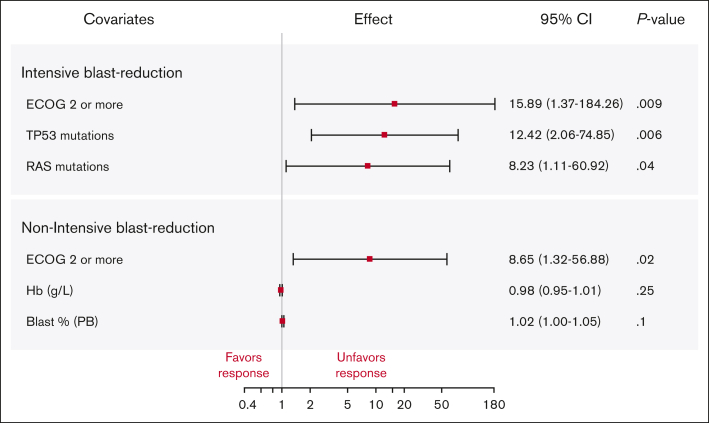Select the Covariates column header
Viewport: 709px width, 423px height.
coord(119,19)
